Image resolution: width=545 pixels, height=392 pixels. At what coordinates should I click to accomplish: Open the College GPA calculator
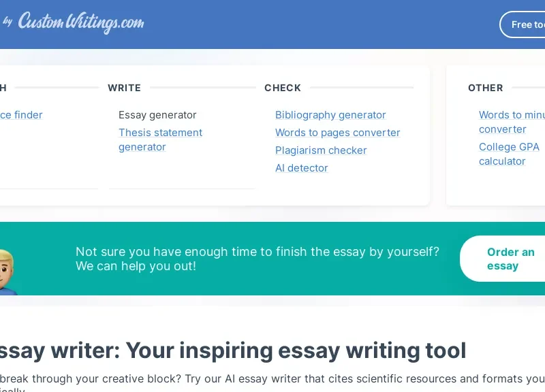pyautogui.click(x=509, y=154)
